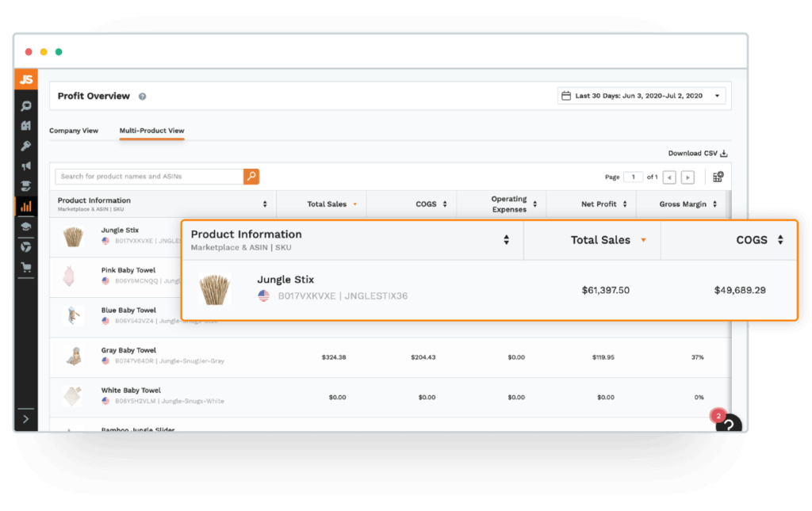Focus the product names and ASINs search field
812x511 pixels.
coord(149,177)
